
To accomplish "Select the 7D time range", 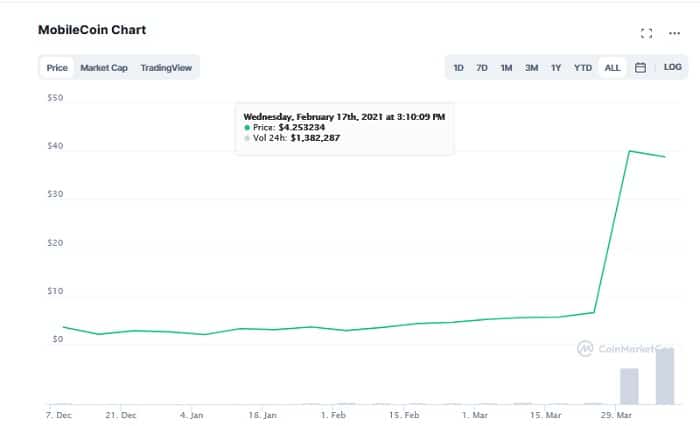I will (x=481, y=68).
